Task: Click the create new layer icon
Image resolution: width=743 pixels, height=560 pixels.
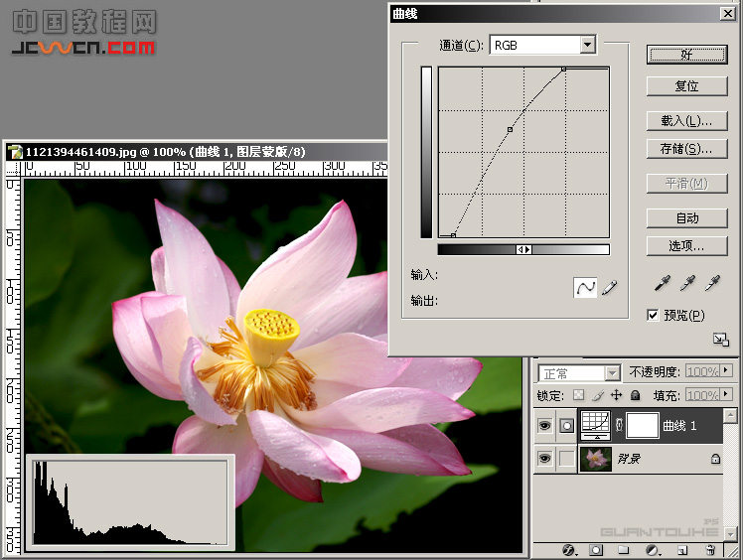Action: [683, 549]
